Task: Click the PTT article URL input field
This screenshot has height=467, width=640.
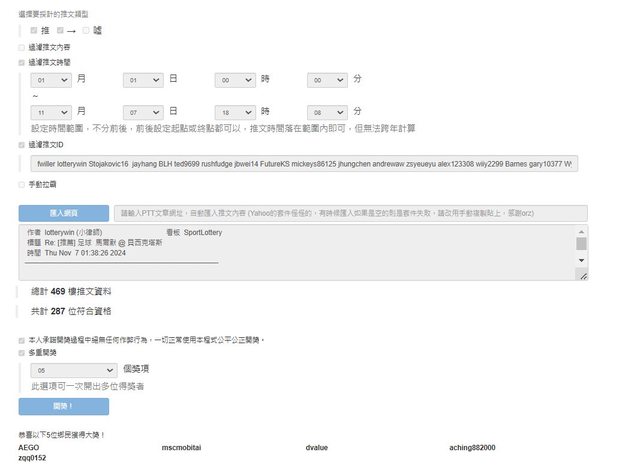Action: coord(349,213)
